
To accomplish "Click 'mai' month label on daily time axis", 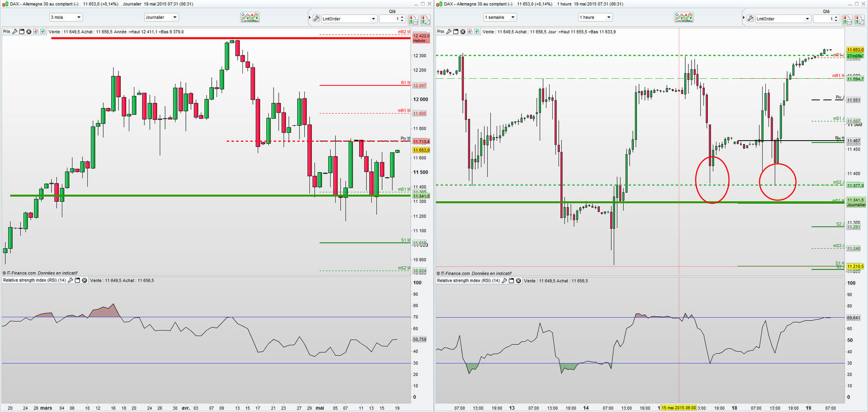I will click(320, 408).
